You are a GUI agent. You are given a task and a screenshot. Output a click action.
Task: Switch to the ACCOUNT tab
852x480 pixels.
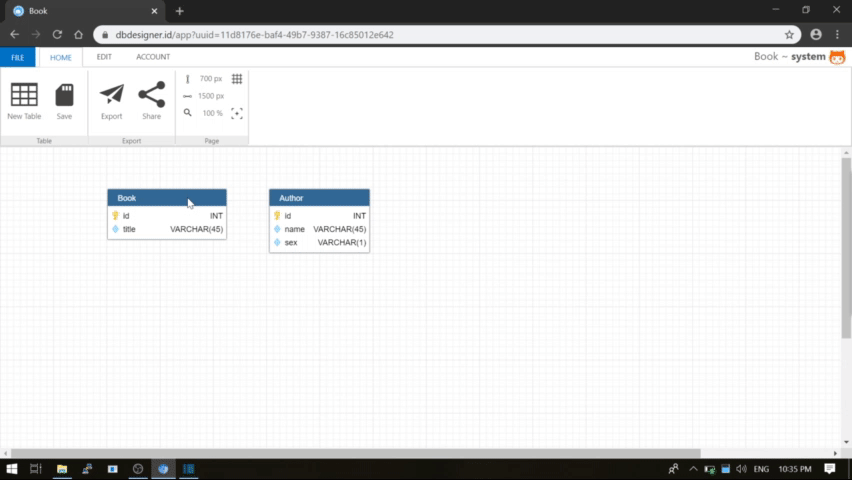[153, 58]
